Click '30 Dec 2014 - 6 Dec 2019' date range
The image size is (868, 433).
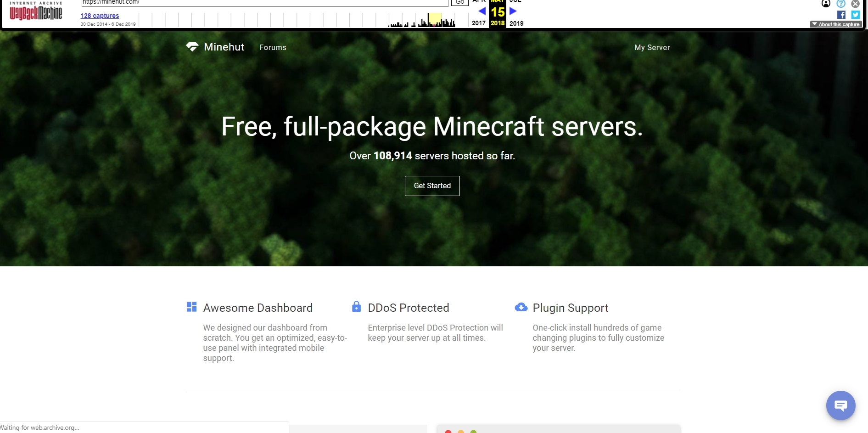[108, 24]
